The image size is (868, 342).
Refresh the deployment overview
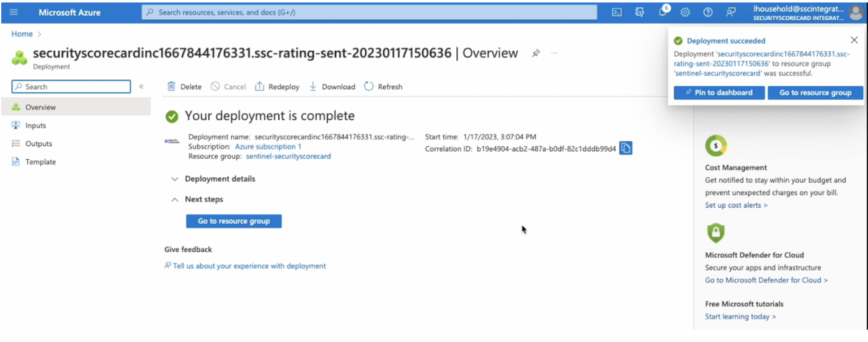click(x=383, y=87)
